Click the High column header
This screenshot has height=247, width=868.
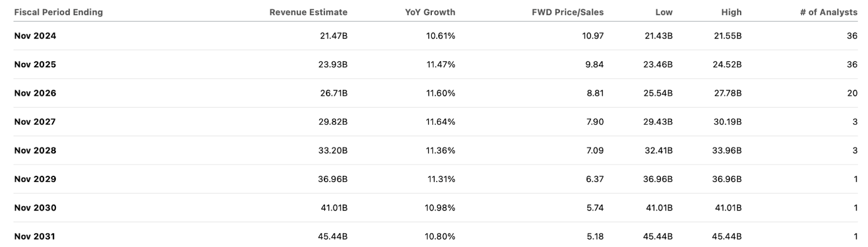click(x=731, y=12)
